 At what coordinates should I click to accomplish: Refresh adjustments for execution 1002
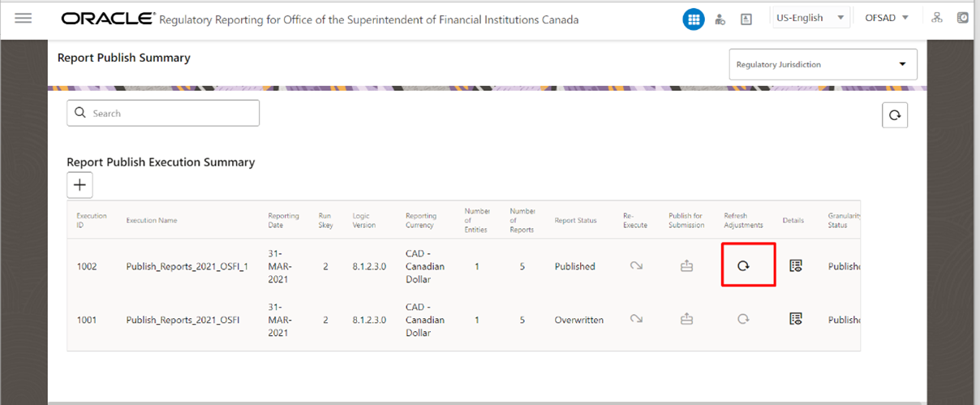pos(742,266)
